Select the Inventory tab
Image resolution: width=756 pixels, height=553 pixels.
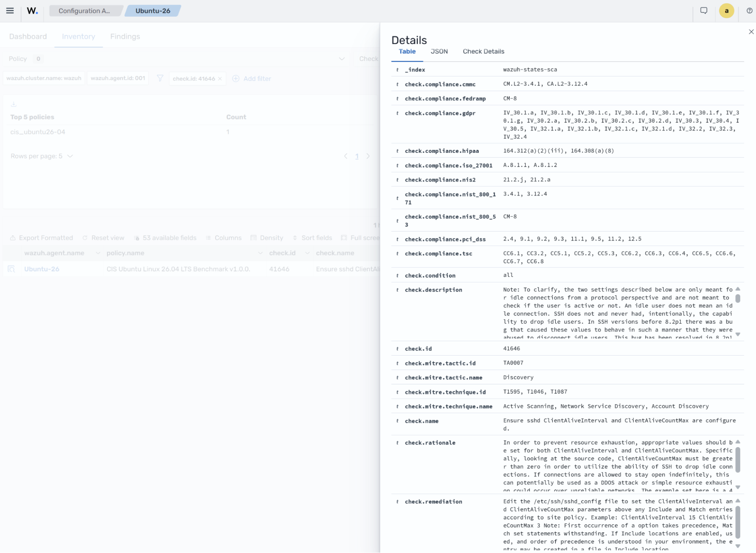point(79,36)
